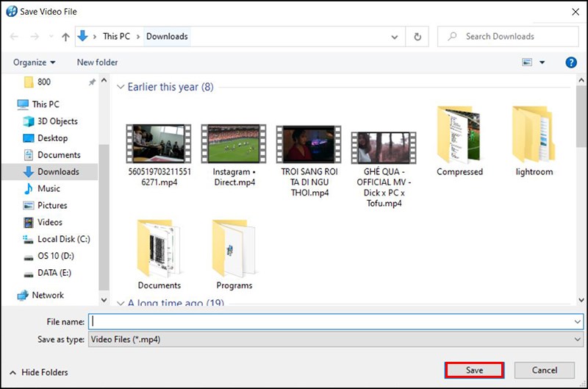588x389 pixels.
Task: Select the Compressed folder icon
Action: pyautogui.click(x=459, y=135)
